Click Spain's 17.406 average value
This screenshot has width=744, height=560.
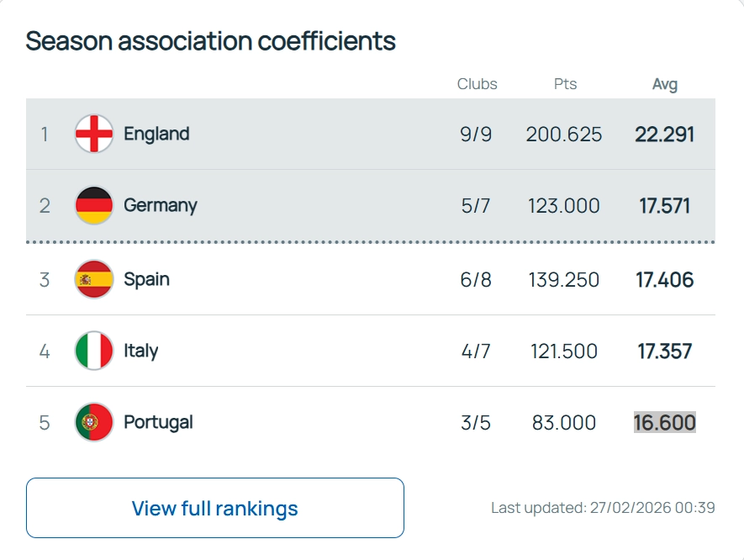(664, 279)
